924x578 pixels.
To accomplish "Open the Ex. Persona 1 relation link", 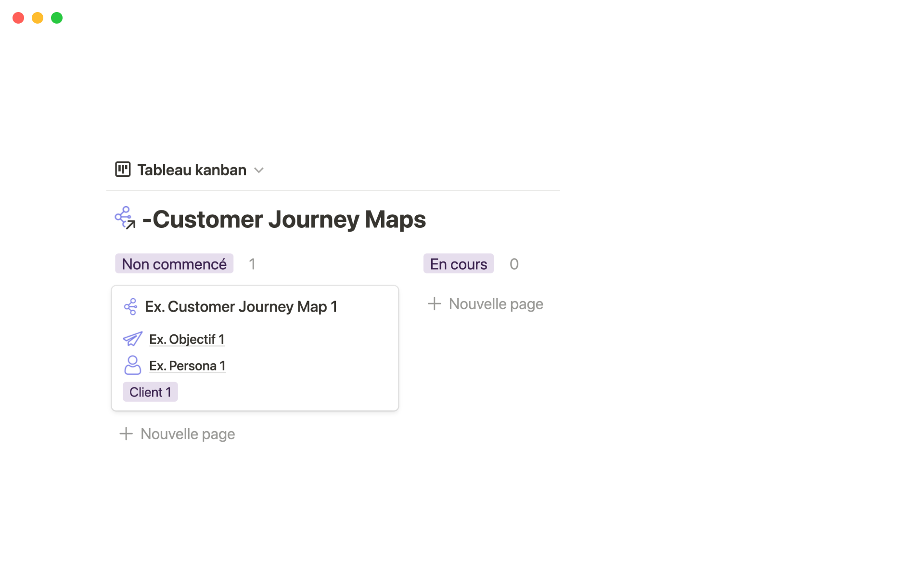I will [187, 366].
